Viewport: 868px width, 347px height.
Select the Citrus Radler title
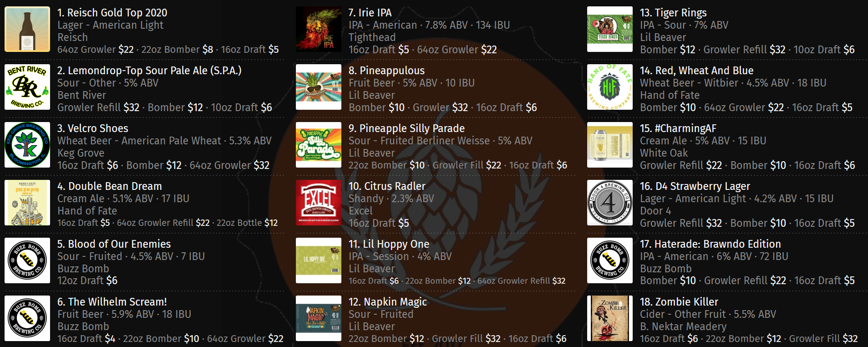pos(387,186)
